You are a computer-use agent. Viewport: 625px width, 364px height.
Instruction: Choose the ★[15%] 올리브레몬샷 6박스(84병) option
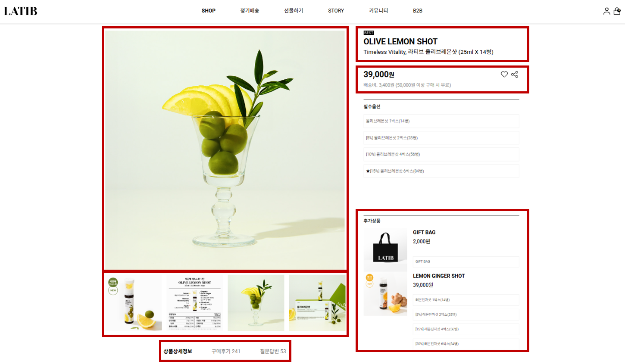pyautogui.click(x=441, y=171)
